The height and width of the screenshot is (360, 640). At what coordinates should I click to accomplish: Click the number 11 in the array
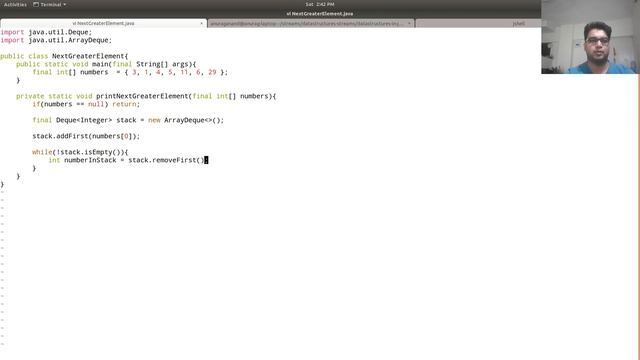tap(184, 72)
